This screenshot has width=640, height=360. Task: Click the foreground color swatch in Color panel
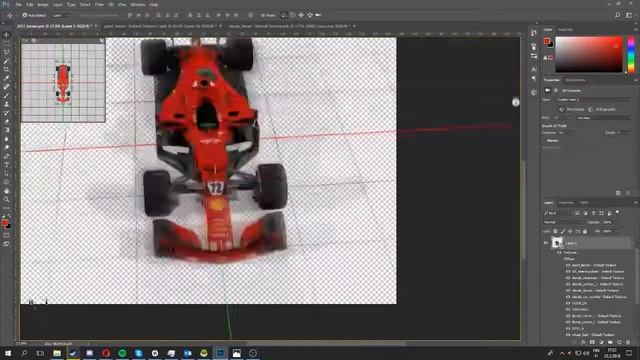pos(547,41)
